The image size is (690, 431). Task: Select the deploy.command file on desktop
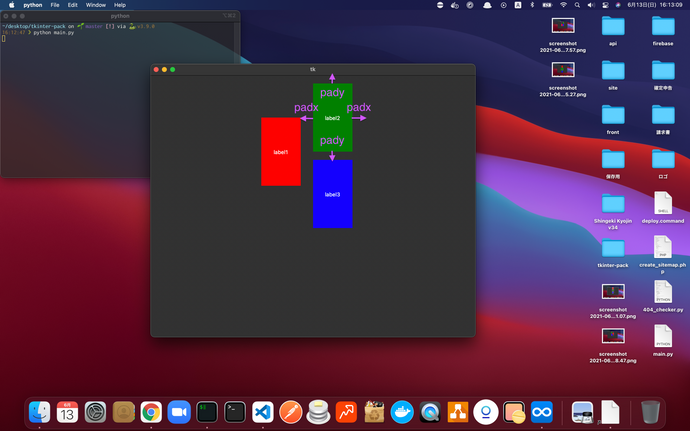pos(663,207)
